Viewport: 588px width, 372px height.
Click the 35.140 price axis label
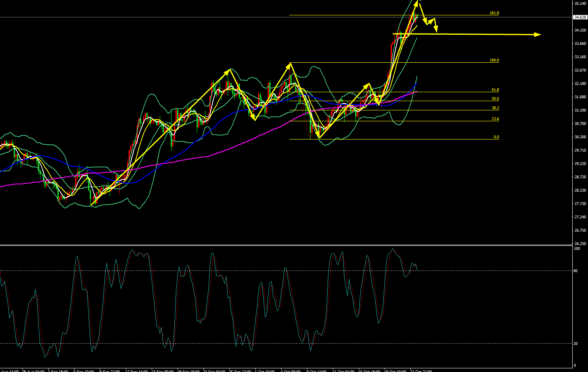pyautogui.click(x=580, y=3)
